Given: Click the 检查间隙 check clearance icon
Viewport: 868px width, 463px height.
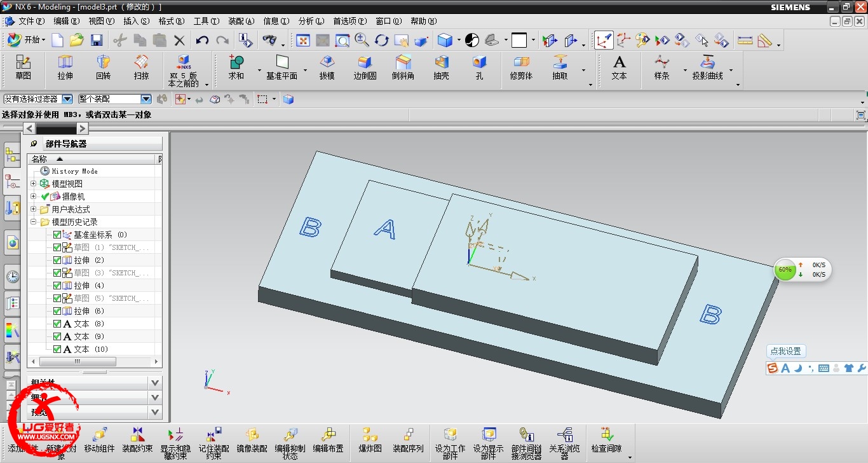Looking at the screenshot, I should [x=606, y=440].
